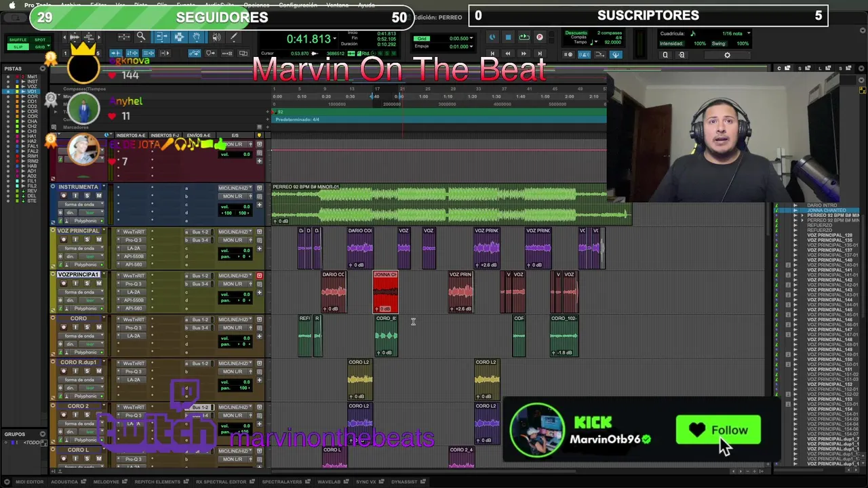Image resolution: width=868 pixels, height=488 pixels.
Task: Open Pro-Q 3 insert on VOZ PRINCIPAL
Action: click(133, 240)
